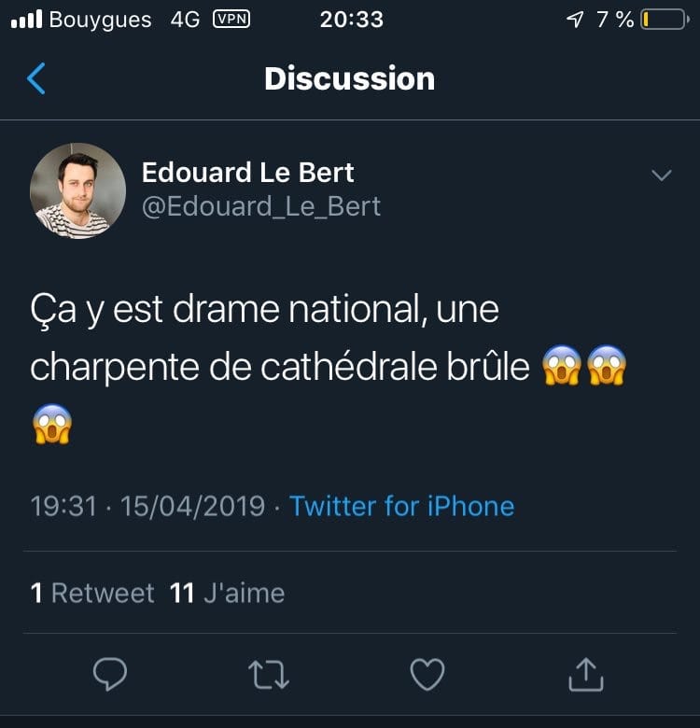Screen dimensions: 700x728
Task: Open the share icon below the tweet
Action: [585, 674]
